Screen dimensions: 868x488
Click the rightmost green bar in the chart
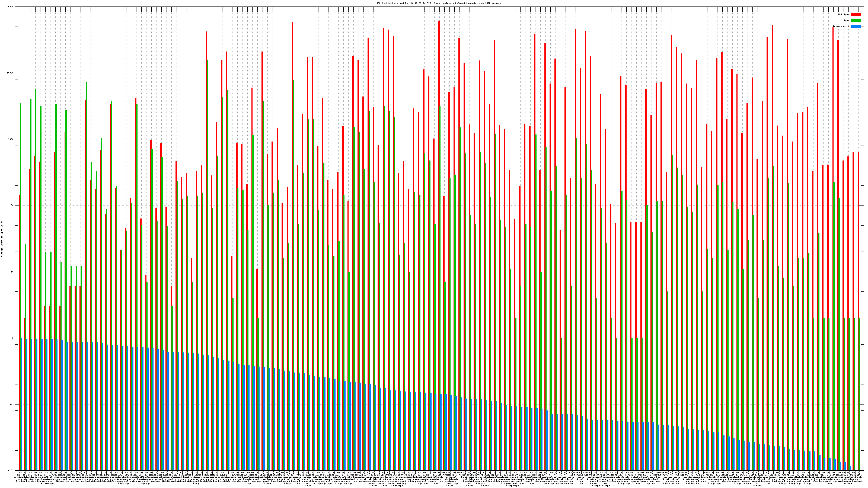click(x=859, y=394)
